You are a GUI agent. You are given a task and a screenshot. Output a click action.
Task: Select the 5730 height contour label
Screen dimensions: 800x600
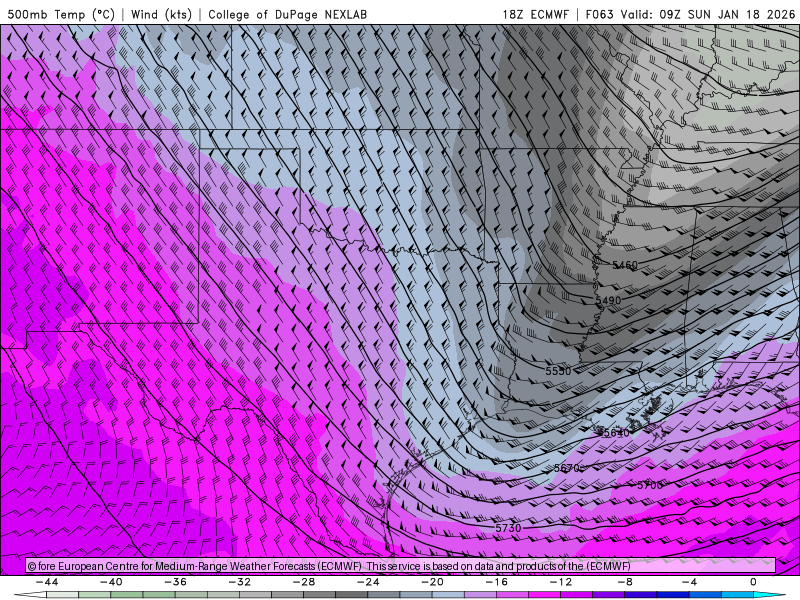click(508, 528)
